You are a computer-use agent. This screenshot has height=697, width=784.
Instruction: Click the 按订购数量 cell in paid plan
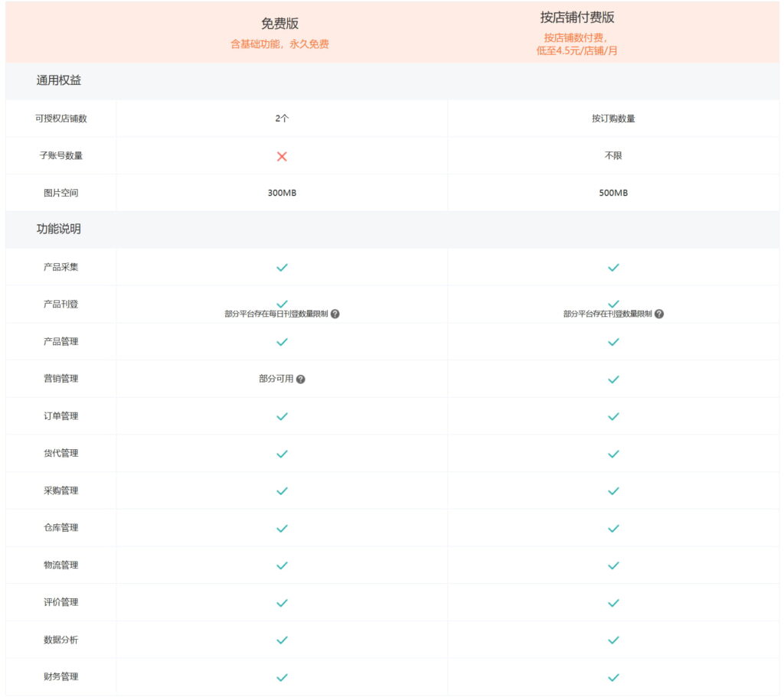click(613, 119)
